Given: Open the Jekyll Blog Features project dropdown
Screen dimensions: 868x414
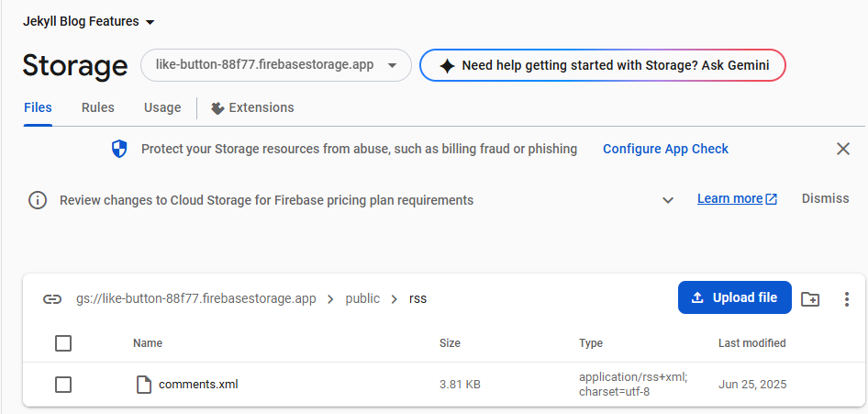Looking at the screenshot, I should 89,22.
